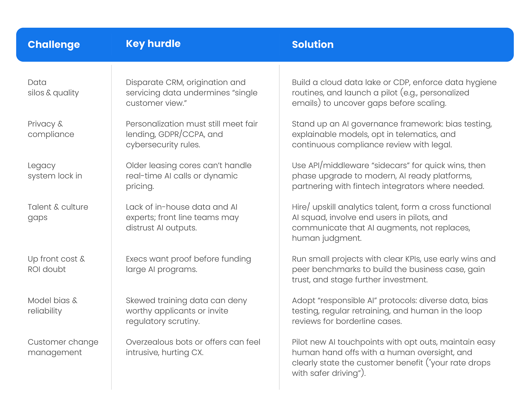Click the API/middleware sidecars solution text
The image size is (532, 408).
point(389,176)
